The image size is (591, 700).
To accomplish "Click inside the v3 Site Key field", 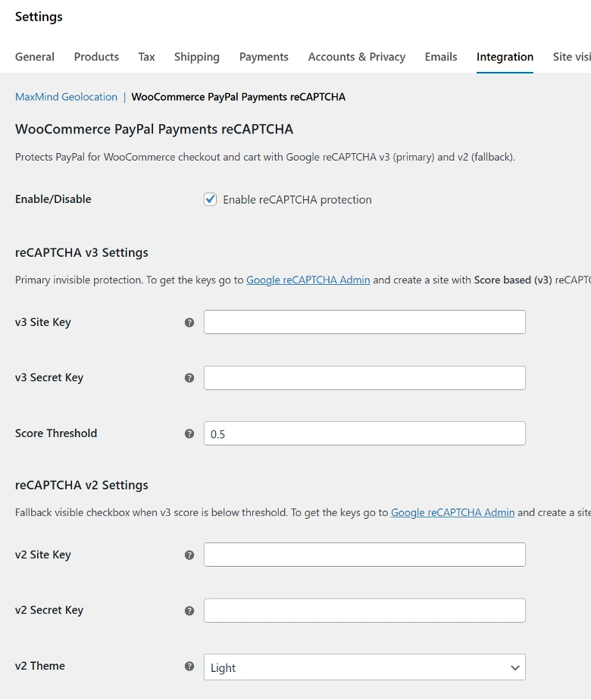I will point(364,322).
